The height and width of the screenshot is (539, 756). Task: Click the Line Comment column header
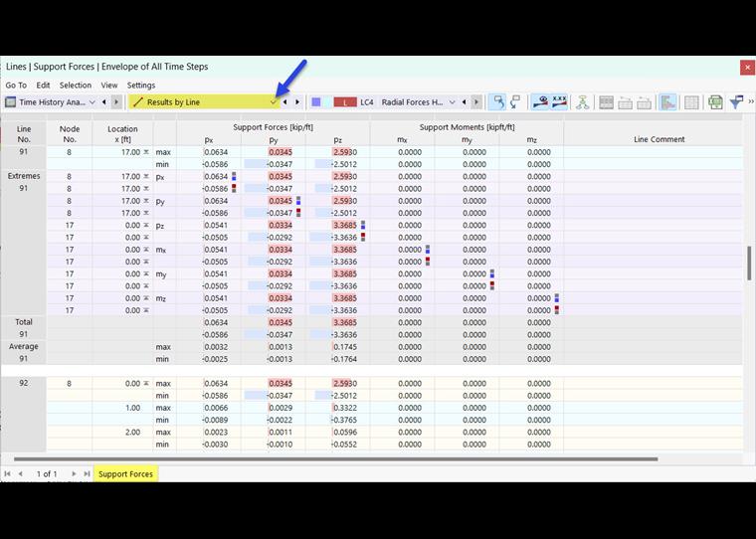pos(659,139)
